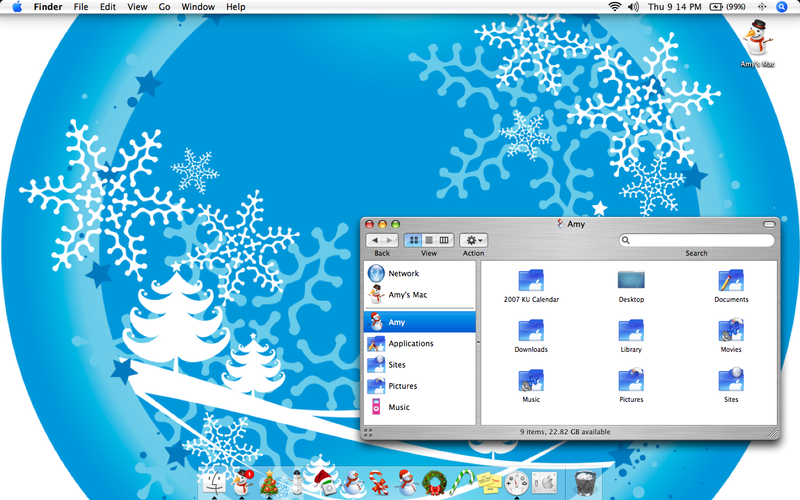Go forward with the right arrow button
This screenshot has height=500, width=800.
click(390, 240)
